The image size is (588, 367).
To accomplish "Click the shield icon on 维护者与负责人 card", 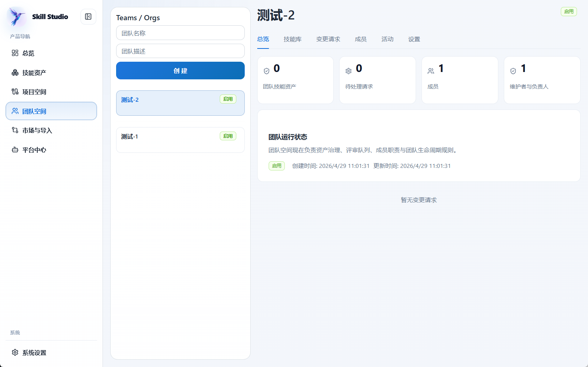I will pos(513,71).
